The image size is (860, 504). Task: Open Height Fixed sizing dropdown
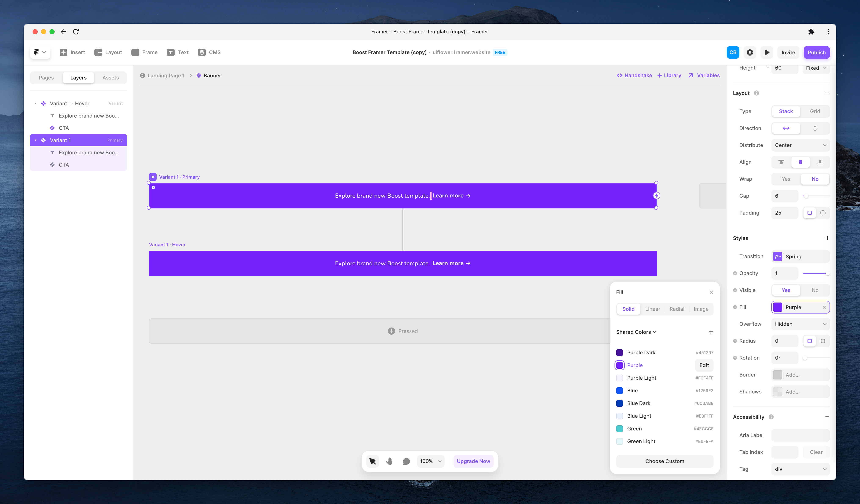816,68
